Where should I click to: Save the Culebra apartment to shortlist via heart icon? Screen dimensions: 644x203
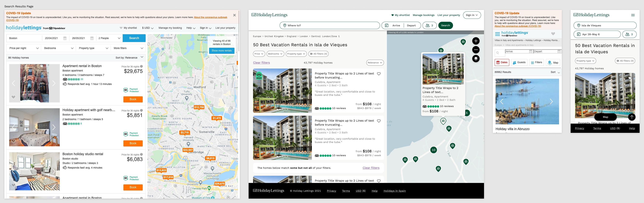pos(379,73)
